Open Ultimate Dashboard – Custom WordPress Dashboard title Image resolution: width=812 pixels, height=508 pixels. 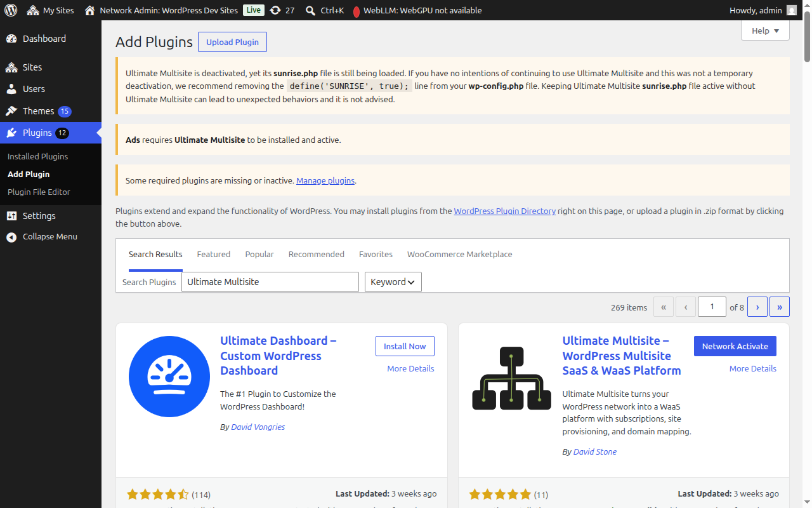pyautogui.click(x=278, y=356)
